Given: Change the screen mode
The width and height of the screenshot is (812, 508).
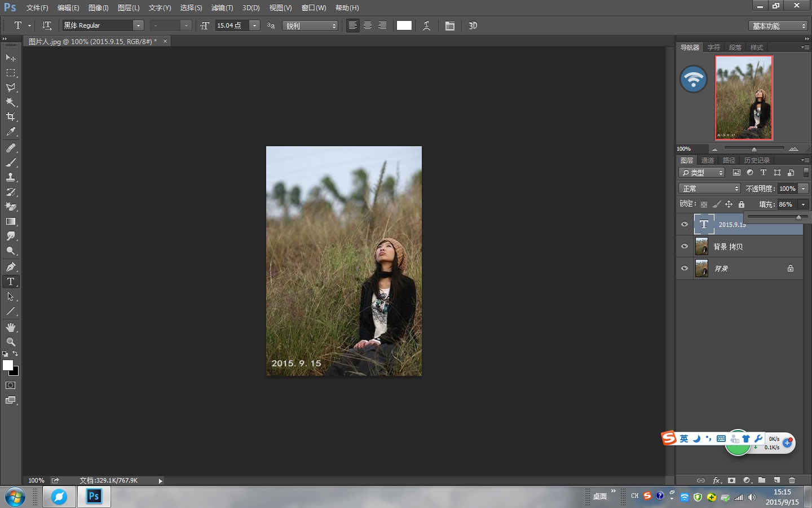Looking at the screenshot, I should pos(11,400).
